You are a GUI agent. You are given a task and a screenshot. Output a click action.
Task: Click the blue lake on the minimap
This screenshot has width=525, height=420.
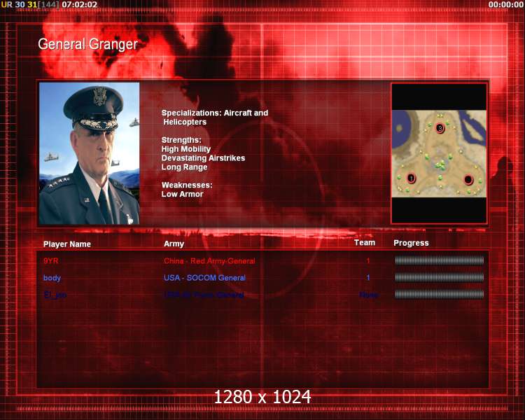coord(402,129)
